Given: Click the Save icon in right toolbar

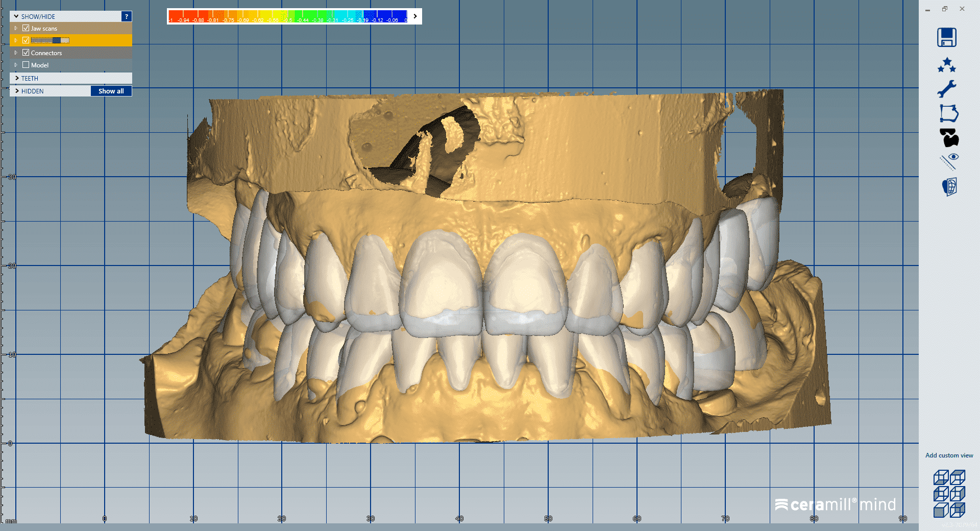Looking at the screenshot, I should pyautogui.click(x=948, y=37).
